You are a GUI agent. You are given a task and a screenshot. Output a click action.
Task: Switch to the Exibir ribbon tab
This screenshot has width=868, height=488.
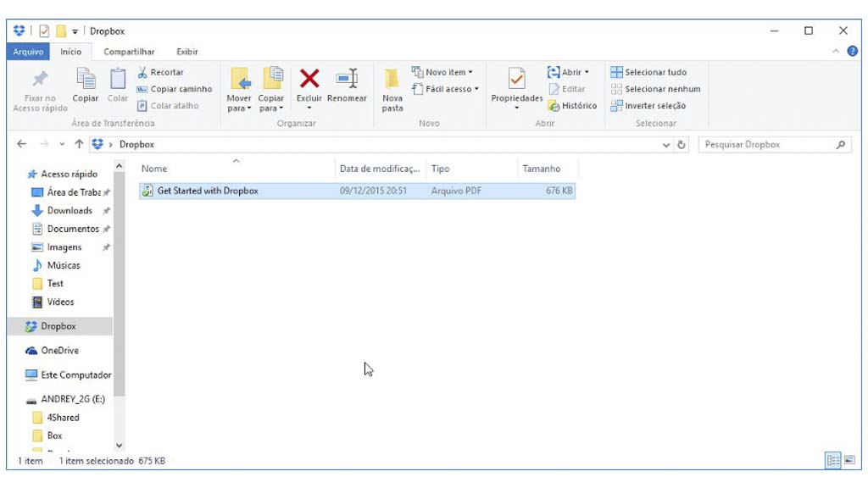[x=186, y=52]
